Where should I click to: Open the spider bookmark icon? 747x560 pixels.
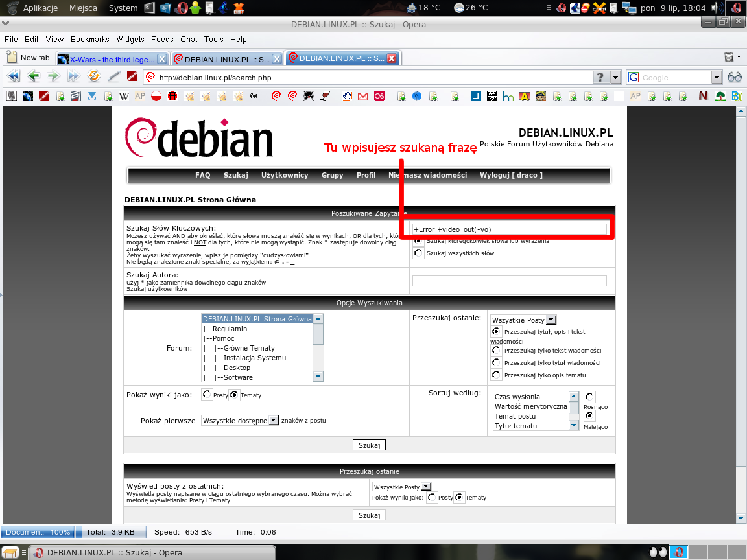(309, 96)
